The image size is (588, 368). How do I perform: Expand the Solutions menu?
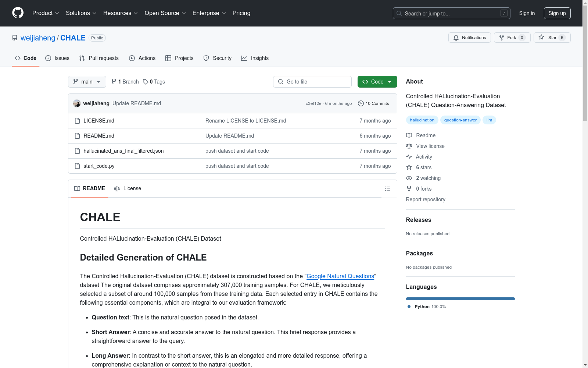[x=81, y=13]
